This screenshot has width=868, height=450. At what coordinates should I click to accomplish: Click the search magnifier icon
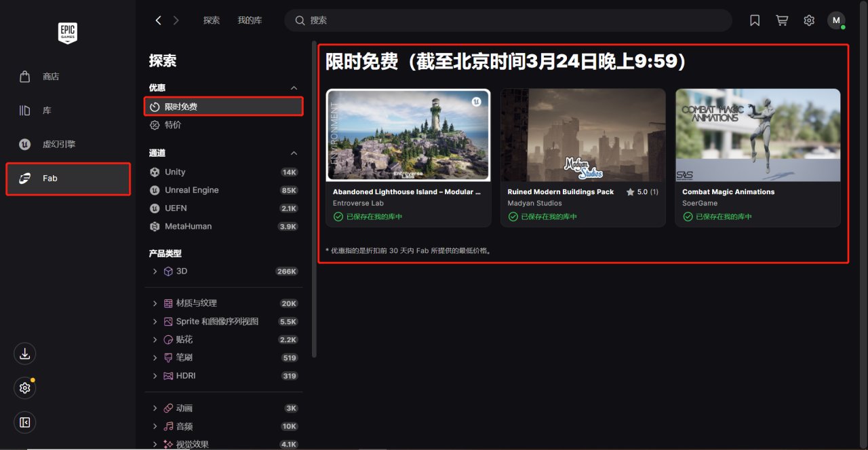point(300,20)
